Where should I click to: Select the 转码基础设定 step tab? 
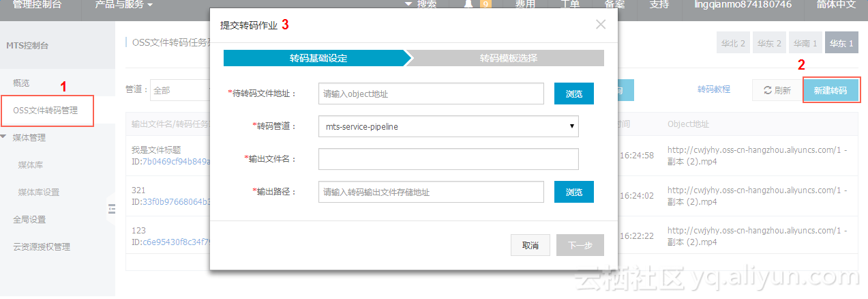click(x=318, y=58)
